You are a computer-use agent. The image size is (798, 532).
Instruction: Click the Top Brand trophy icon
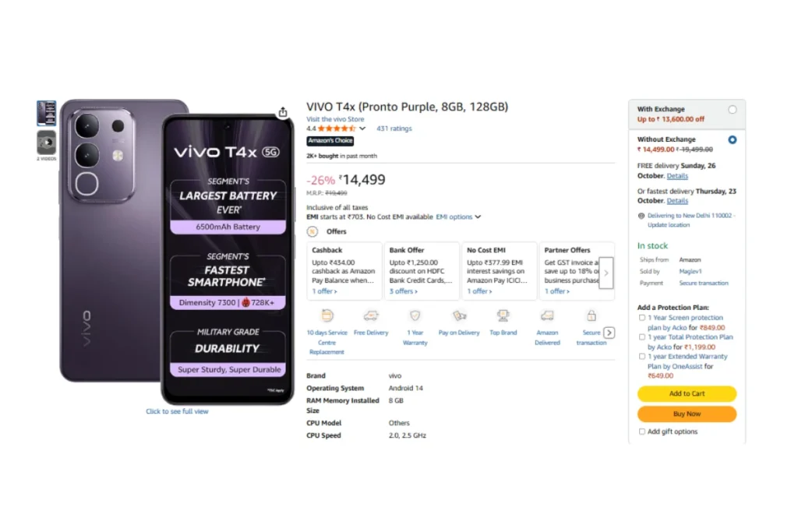click(503, 315)
